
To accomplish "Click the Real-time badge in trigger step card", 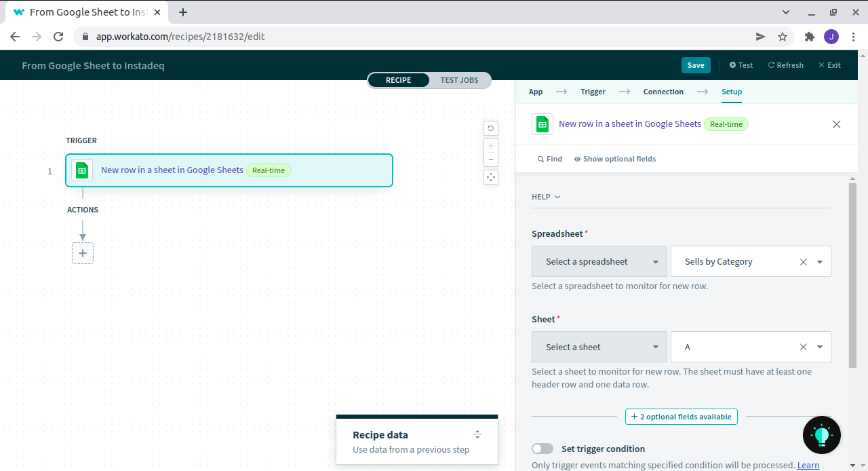I will coord(269,170).
